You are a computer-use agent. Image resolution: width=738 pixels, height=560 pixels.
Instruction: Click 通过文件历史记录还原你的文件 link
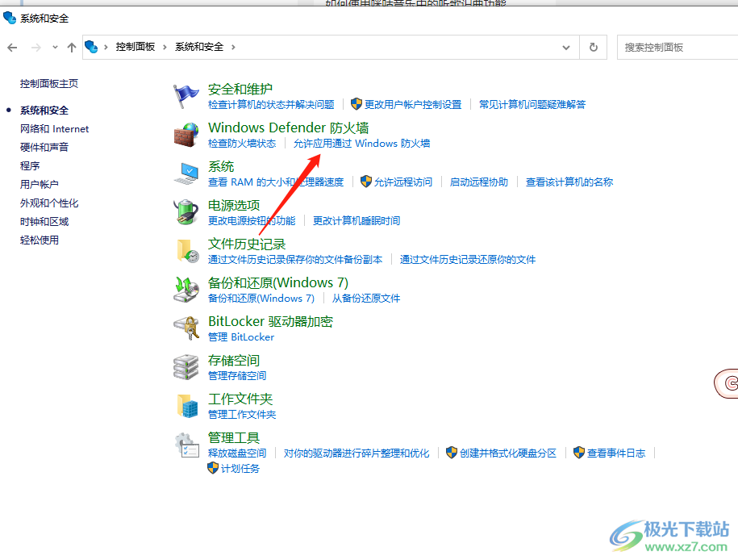click(467, 260)
